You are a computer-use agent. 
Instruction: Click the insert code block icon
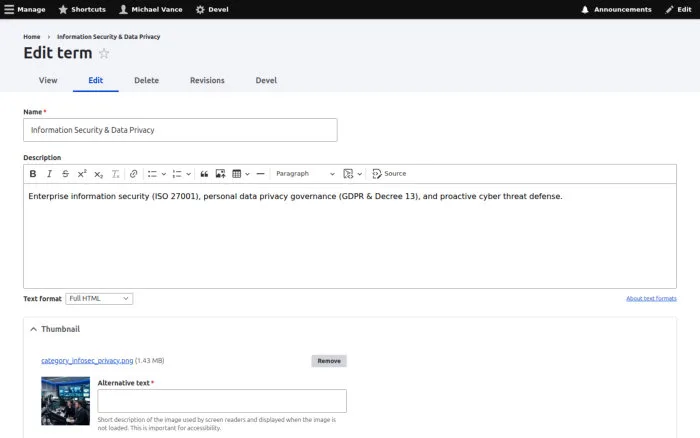click(348, 174)
